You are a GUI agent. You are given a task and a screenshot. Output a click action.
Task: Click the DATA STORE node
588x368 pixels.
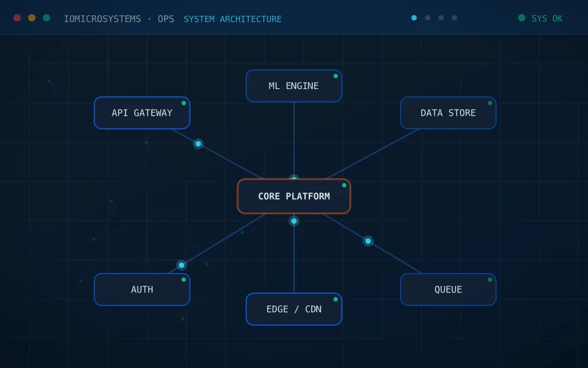click(x=448, y=113)
